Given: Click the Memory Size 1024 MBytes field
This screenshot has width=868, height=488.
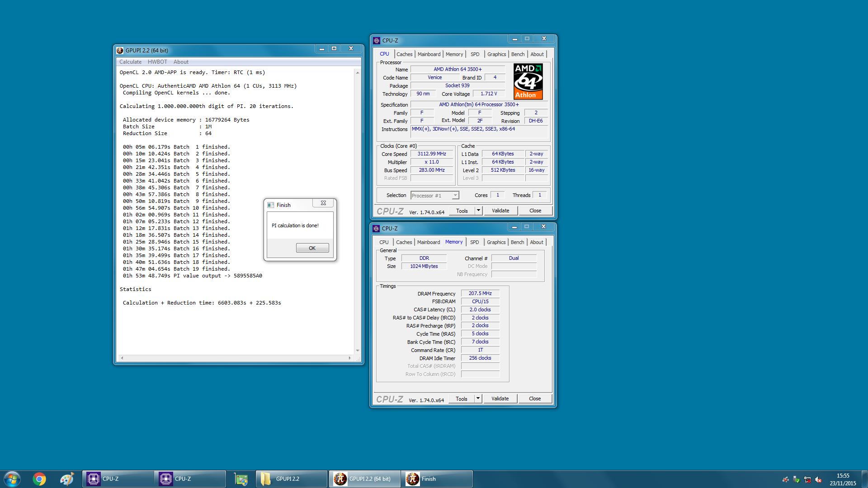Looking at the screenshot, I should (x=424, y=267).
